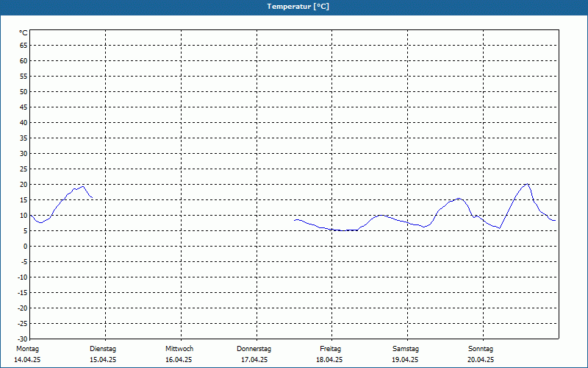
Task: Click the Donnerstag day label
Action: click(254, 349)
